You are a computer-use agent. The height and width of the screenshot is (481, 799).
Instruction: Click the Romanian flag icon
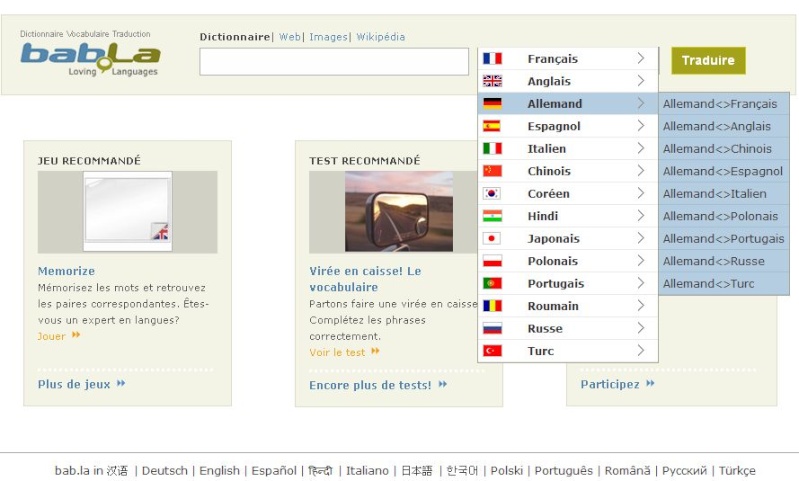492,306
